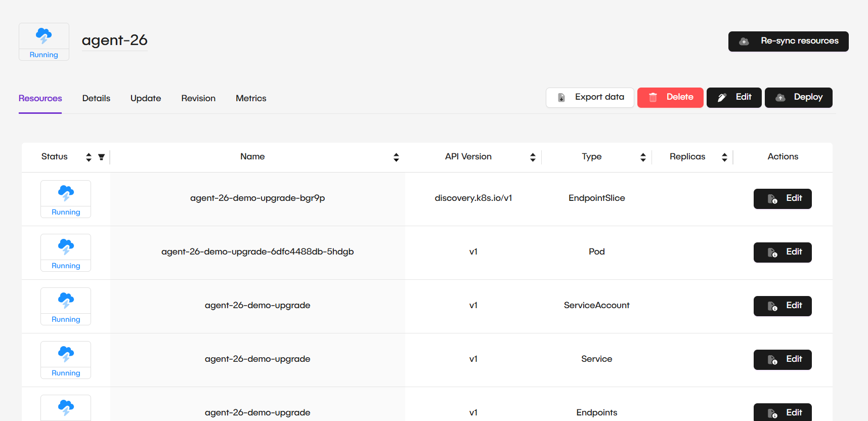The width and height of the screenshot is (868, 421).
Task: Click the Running status icon of ServiceAccount row
Action: (66, 301)
